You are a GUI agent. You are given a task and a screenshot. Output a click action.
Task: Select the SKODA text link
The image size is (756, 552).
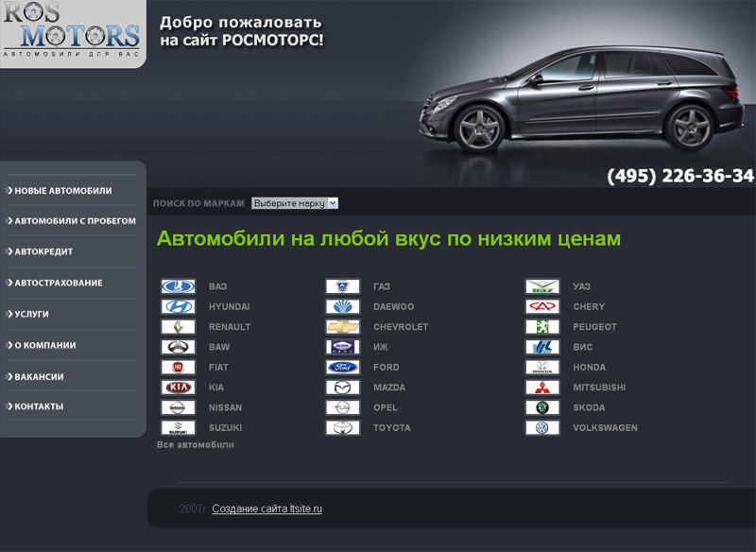point(589,407)
